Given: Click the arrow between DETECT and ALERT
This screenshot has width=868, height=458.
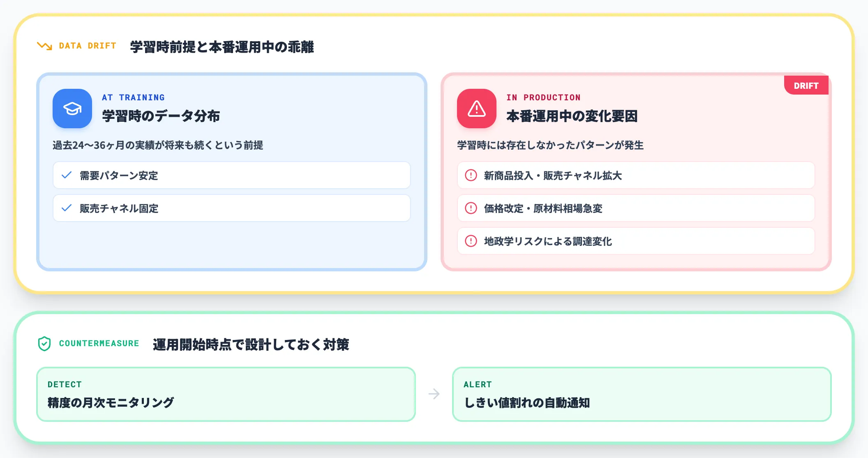Looking at the screenshot, I should pos(434,394).
